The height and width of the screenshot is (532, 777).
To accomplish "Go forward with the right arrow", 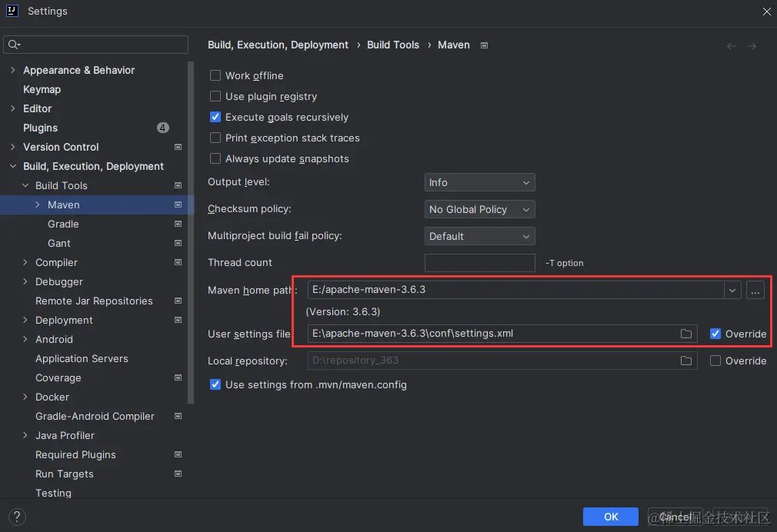I will [x=752, y=46].
